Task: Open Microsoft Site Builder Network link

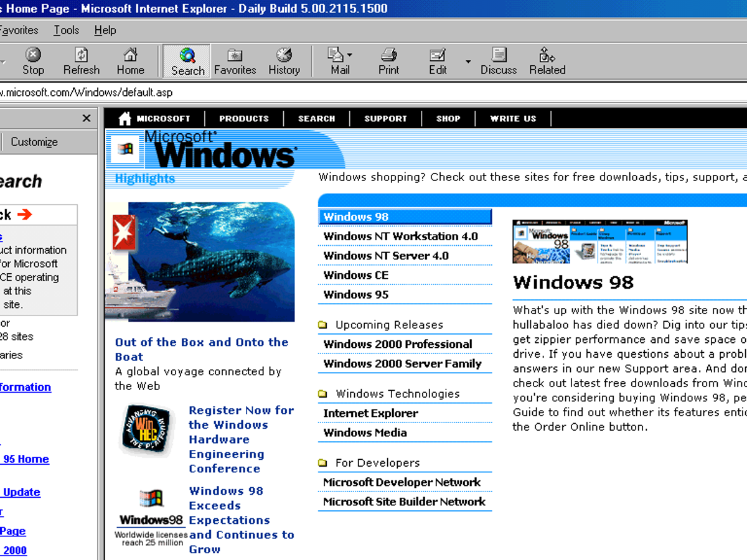Action: 404,502
